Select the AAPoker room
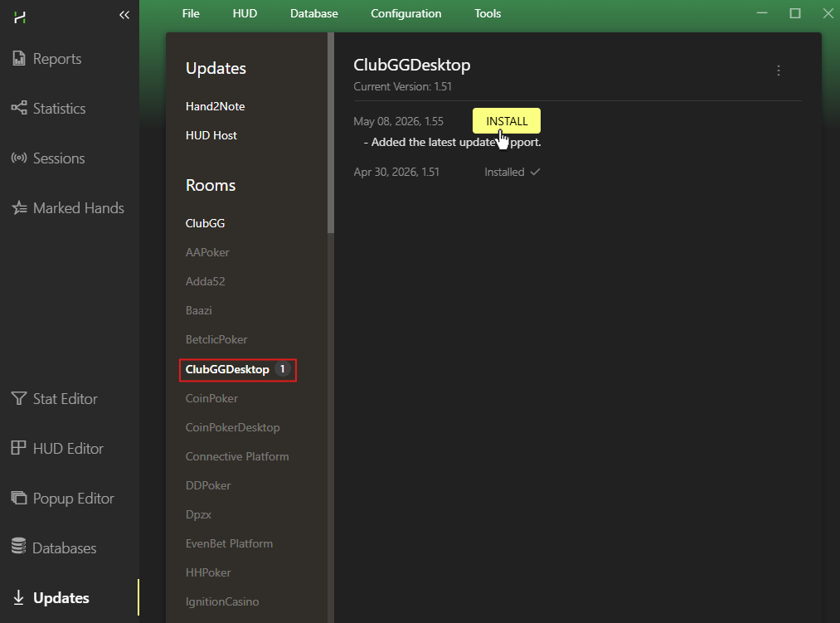The width and height of the screenshot is (840, 623). (207, 252)
